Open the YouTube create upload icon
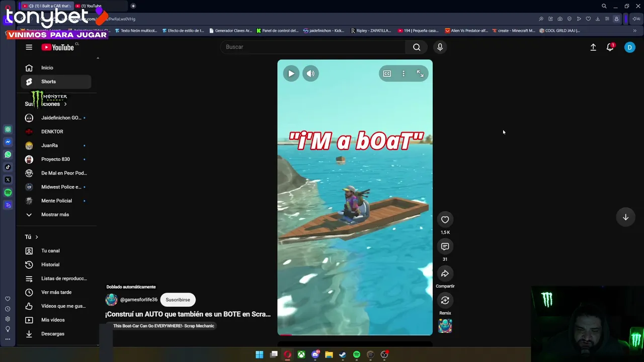Screen dimensions: 644x362 [593, 47]
